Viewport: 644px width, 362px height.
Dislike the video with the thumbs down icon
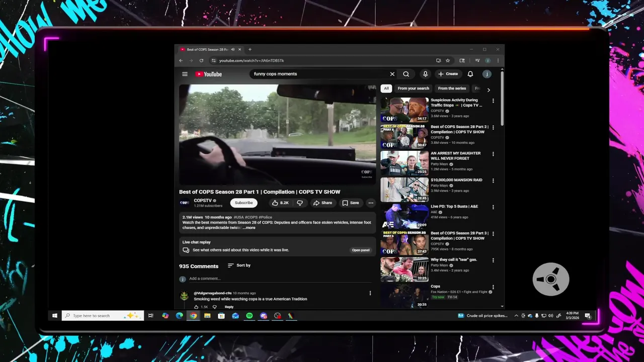(300, 203)
